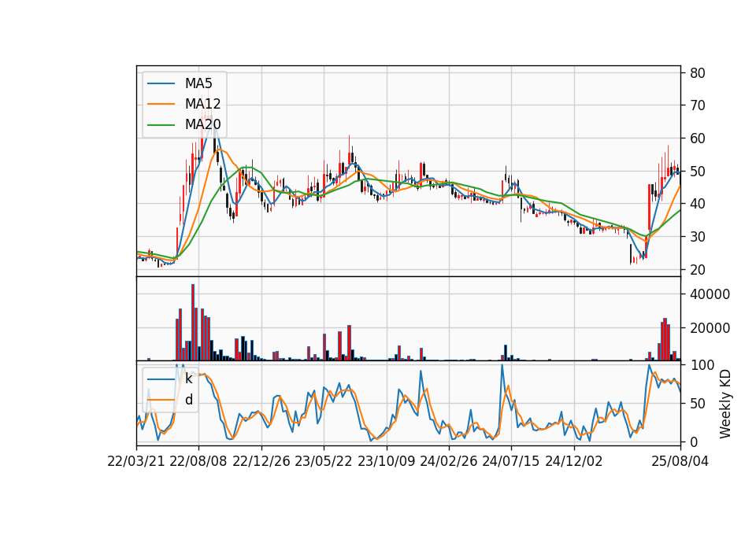Click the price axis value 20
756x543 pixels.
pyautogui.click(x=698, y=270)
